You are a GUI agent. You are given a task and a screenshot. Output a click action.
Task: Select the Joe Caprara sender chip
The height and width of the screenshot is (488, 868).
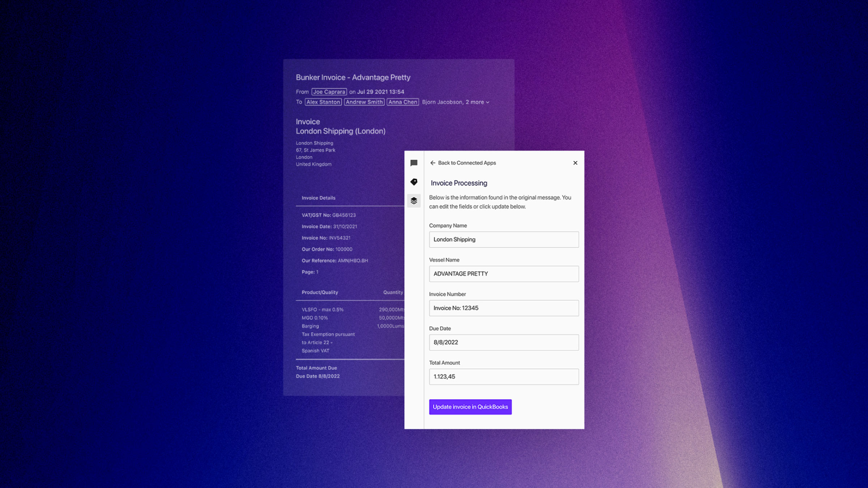coord(328,92)
